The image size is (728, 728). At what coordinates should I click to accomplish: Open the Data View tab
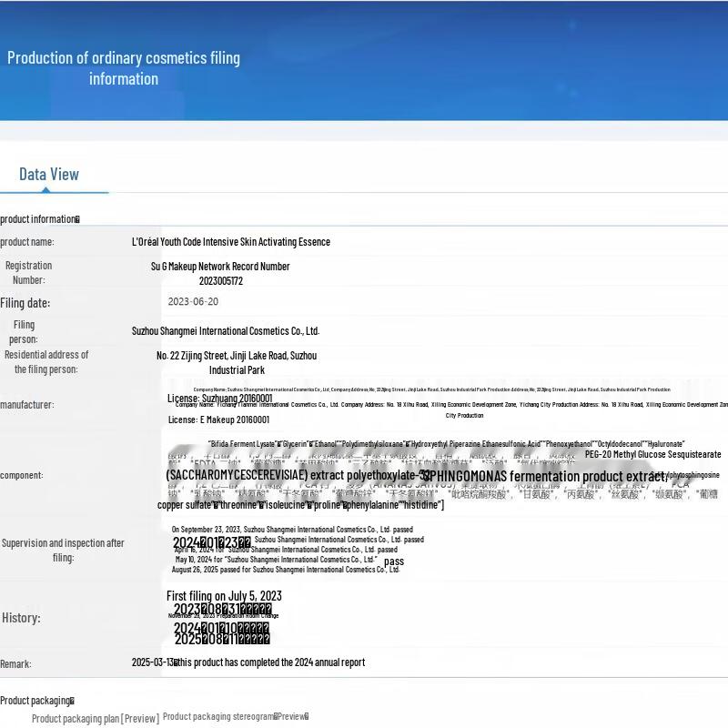pyautogui.click(x=49, y=174)
